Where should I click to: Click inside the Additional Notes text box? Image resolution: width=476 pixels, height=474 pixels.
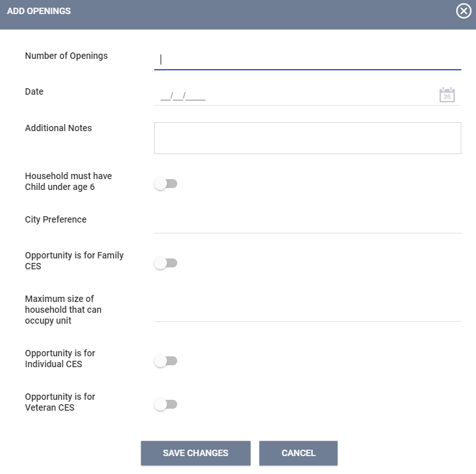[x=307, y=138]
